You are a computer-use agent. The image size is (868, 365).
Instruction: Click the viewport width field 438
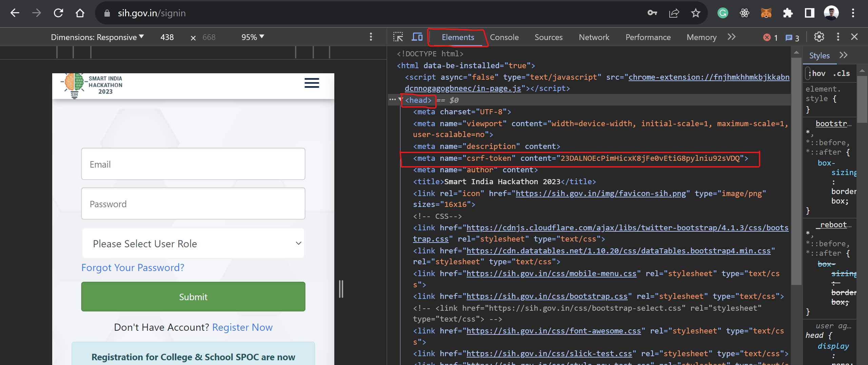167,37
